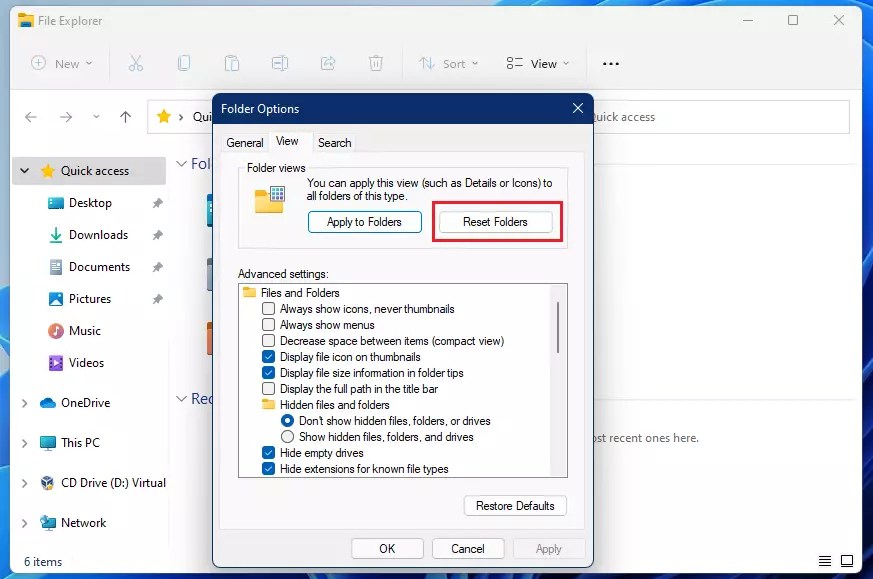The width and height of the screenshot is (873, 579).
Task: Collapse the Quick access section in sidebar
Action: 24,170
